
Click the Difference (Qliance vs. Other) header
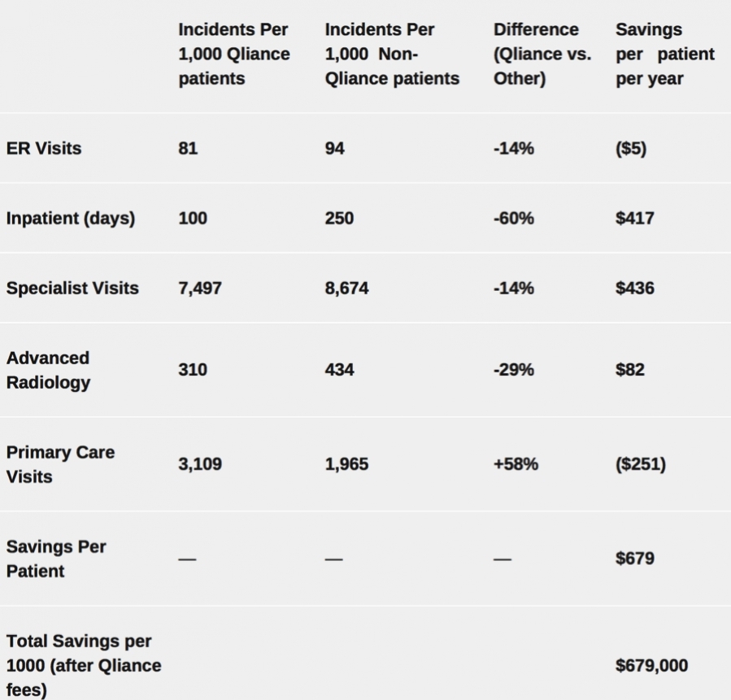(542, 54)
